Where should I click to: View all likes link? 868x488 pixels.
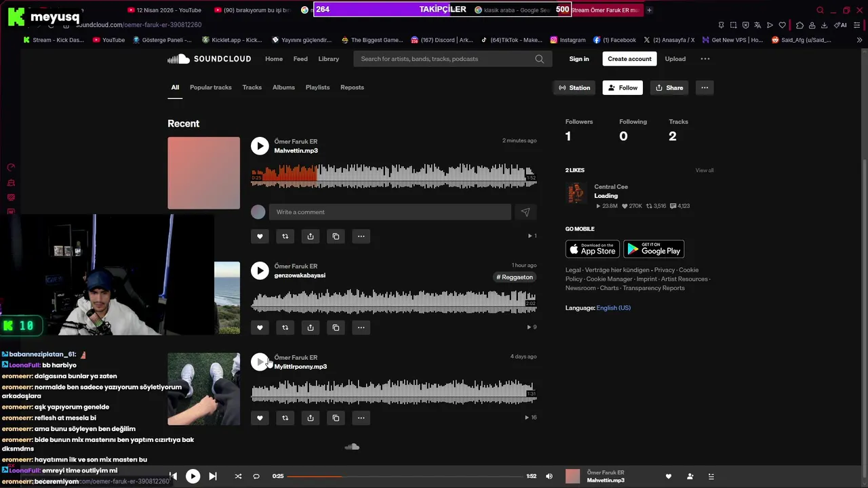click(705, 170)
